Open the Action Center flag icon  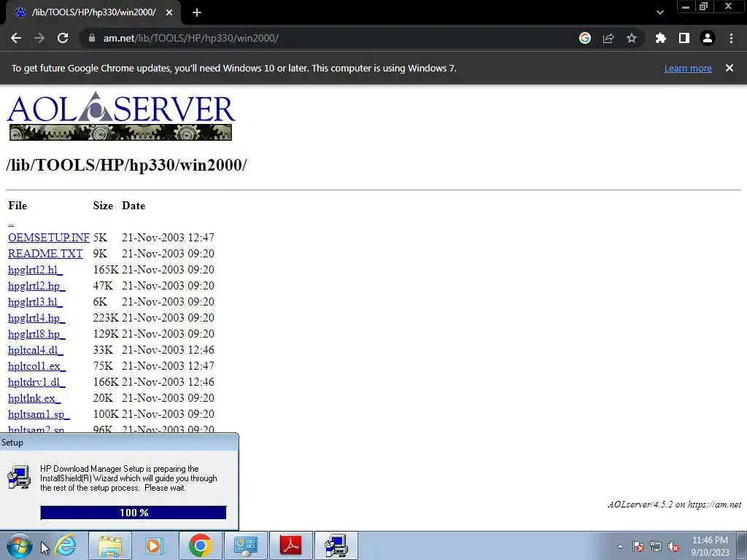pyautogui.click(x=638, y=546)
